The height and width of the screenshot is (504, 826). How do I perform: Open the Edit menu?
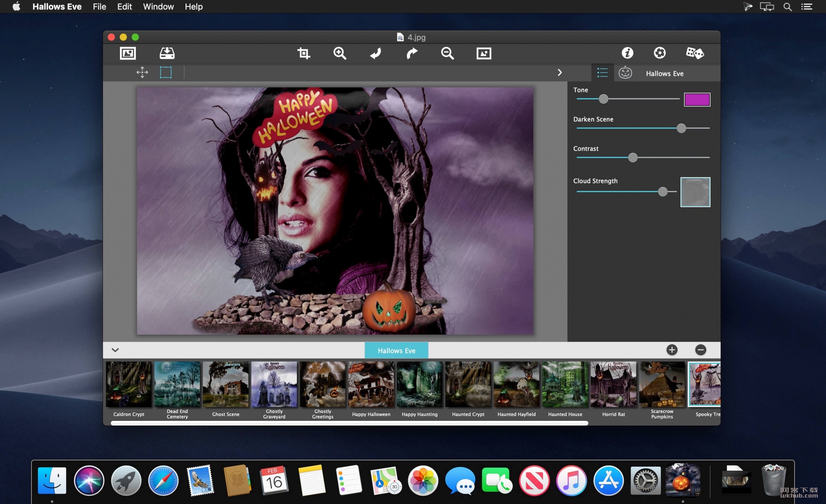(124, 7)
